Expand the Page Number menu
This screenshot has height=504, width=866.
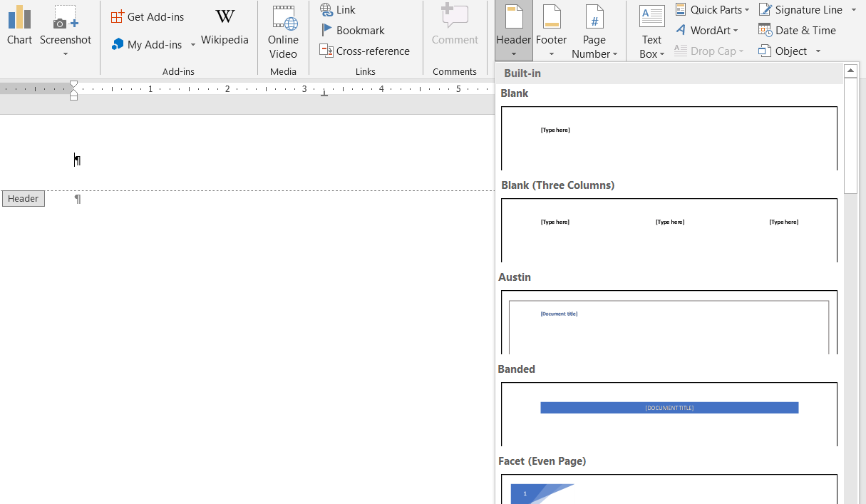pyautogui.click(x=594, y=32)
